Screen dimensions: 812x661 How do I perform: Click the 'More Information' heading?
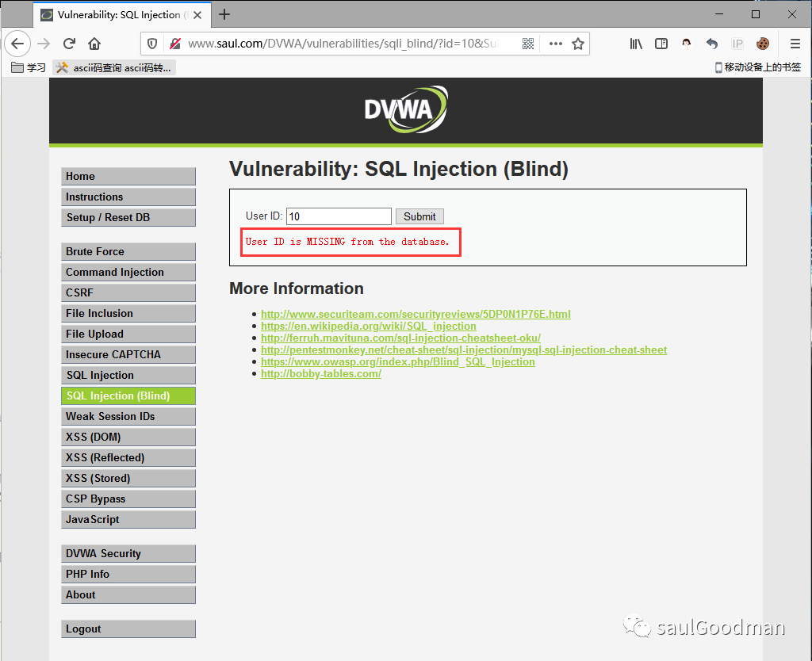pos(297,288)
